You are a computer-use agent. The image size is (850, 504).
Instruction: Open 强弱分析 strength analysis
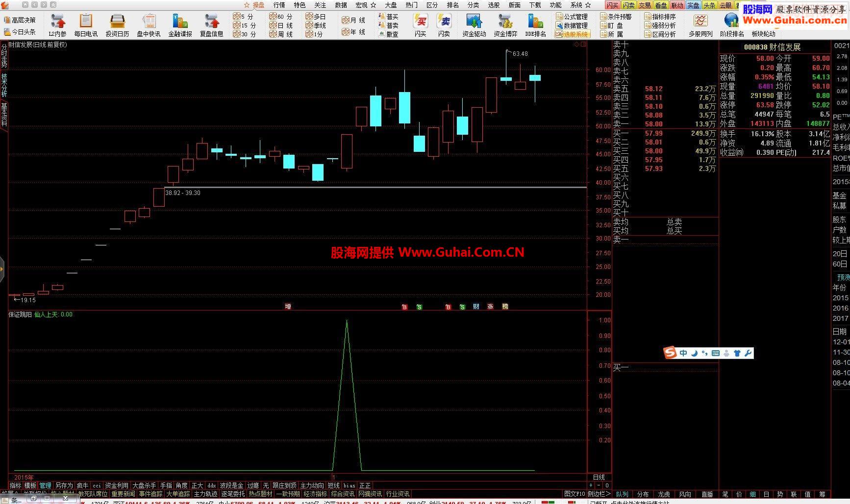pos(660,25)
